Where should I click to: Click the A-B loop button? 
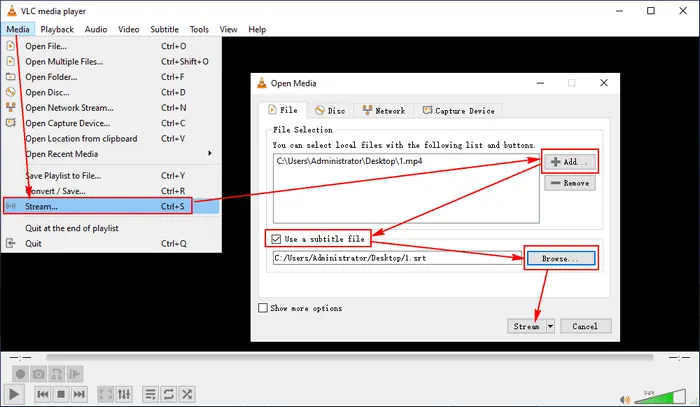(57, 374)
